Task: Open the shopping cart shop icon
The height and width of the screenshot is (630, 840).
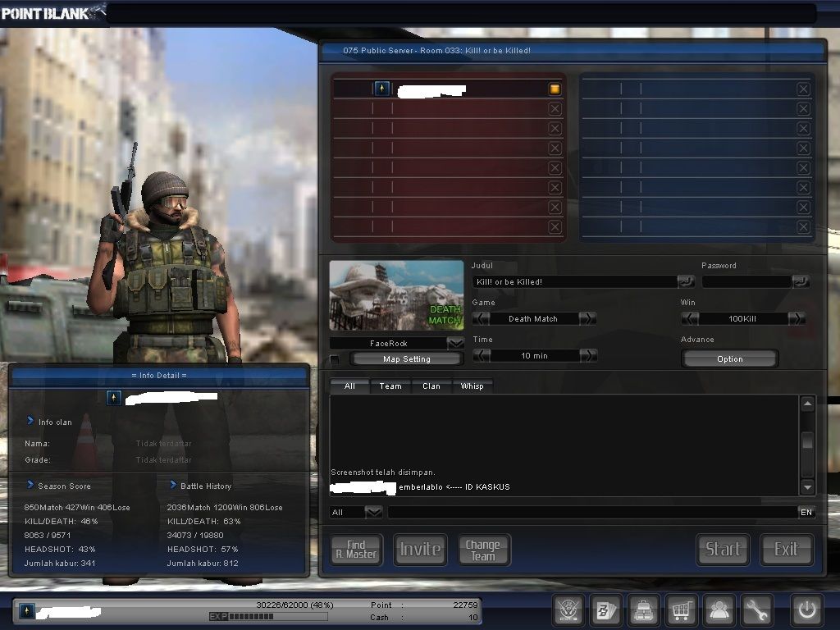Action: (681, 610)
